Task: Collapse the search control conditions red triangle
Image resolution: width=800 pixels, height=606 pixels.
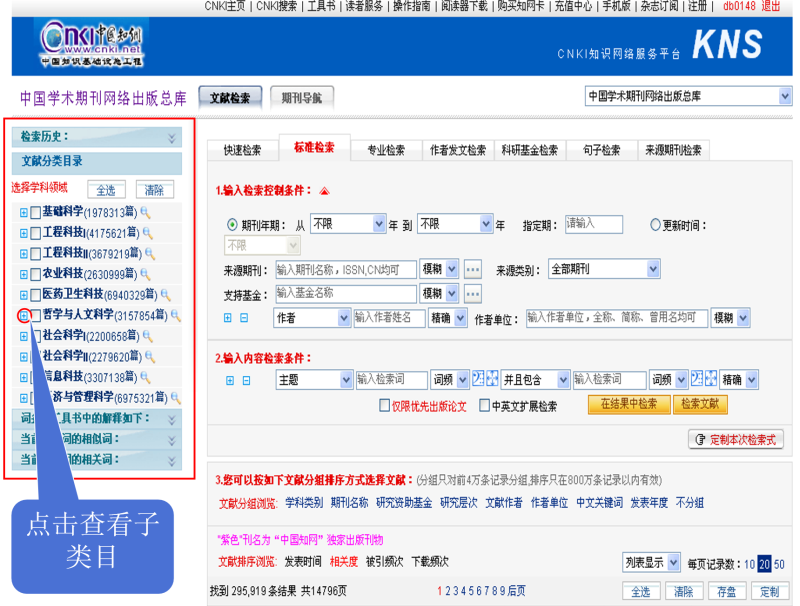Action: tap(324, 191)
